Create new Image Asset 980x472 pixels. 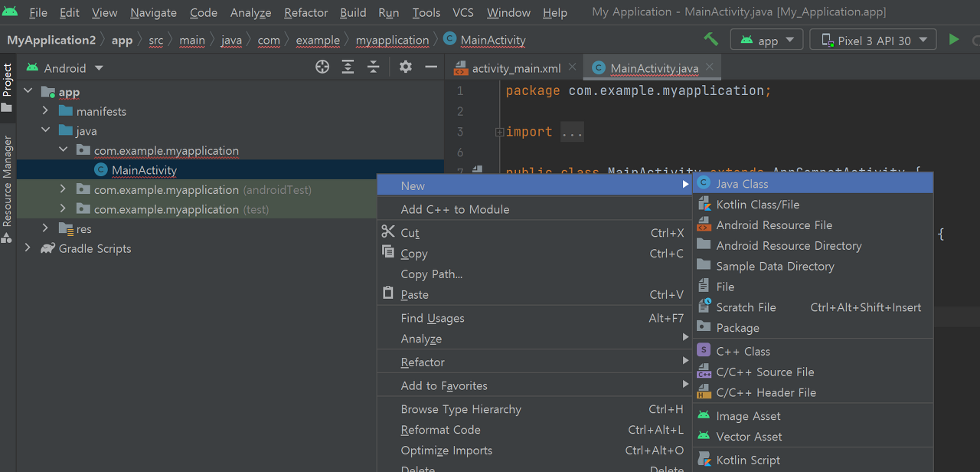click(x=813, y=416)
